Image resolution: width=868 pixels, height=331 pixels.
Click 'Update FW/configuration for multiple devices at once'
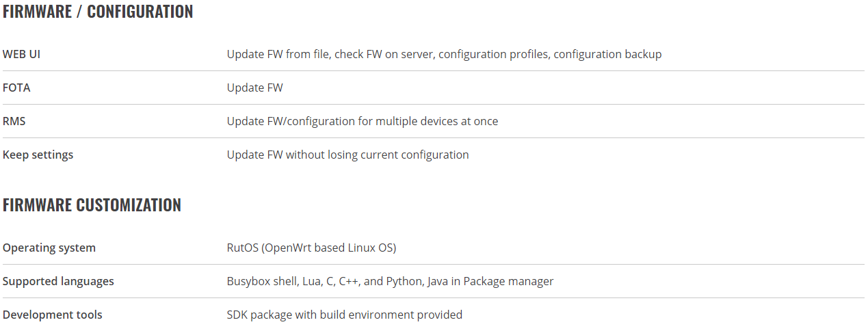(x=363, y=121)
